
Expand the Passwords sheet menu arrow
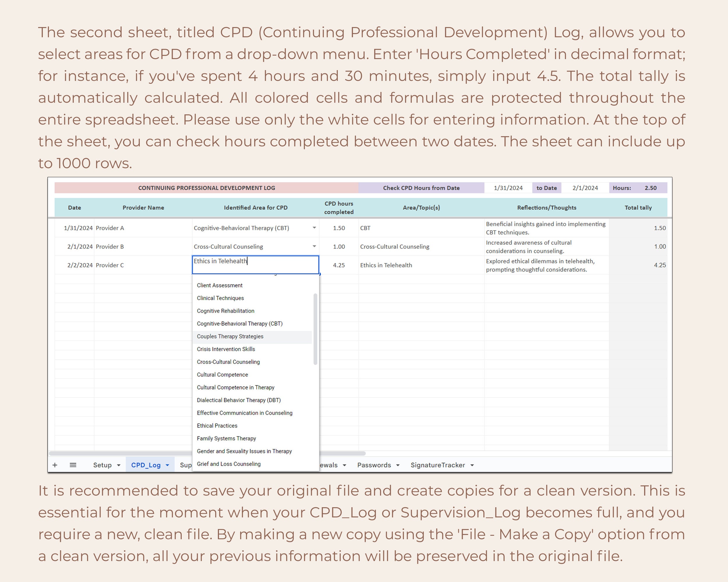398,465
